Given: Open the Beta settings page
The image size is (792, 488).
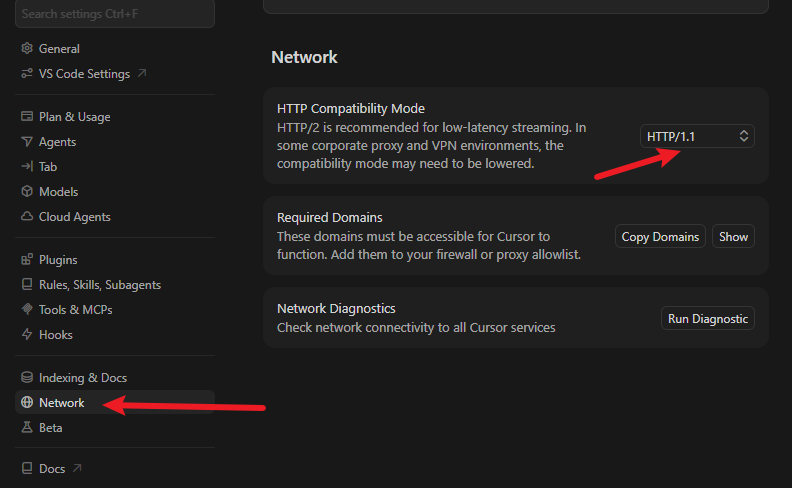Looking at the screenshot, I should point(115,427).
